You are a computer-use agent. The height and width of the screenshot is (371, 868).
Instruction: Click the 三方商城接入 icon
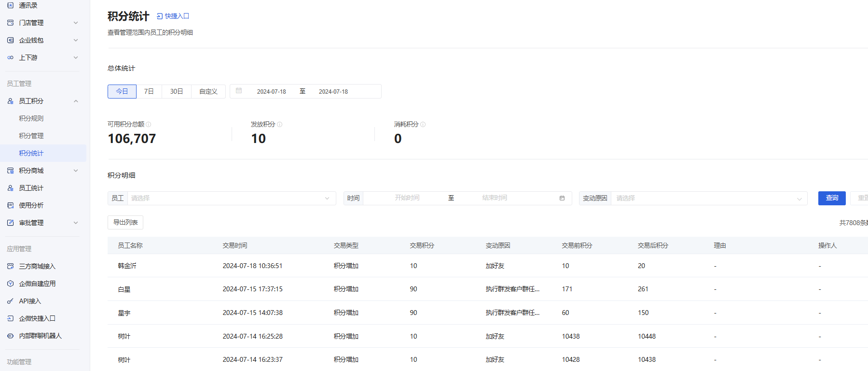coord(10,266)
